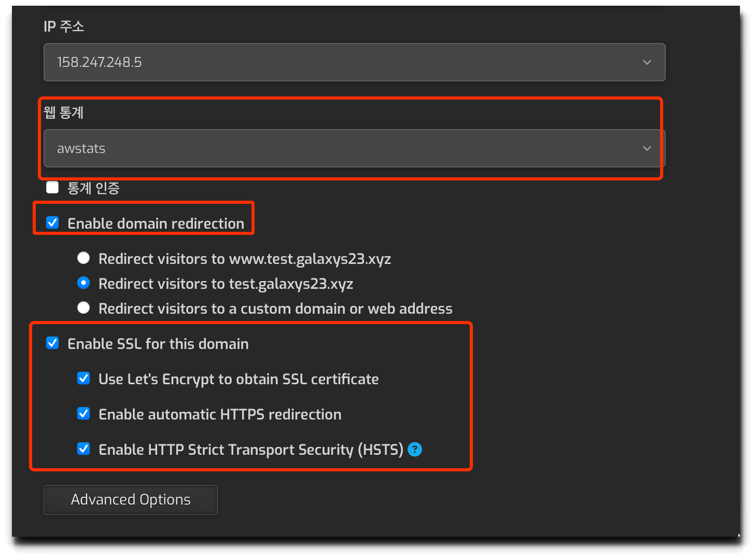The image size is (756, 559).
Task: Open Advanced Options
Action: tap(131, 500)
